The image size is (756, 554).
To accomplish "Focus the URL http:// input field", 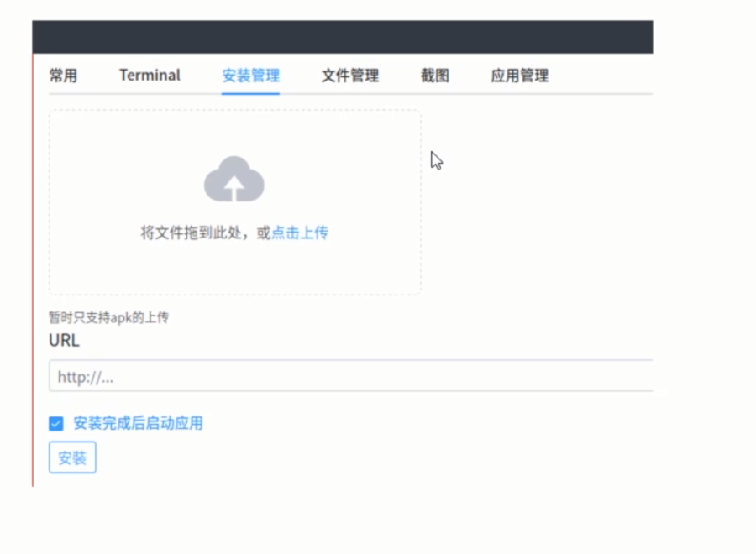I will (351, 376).
